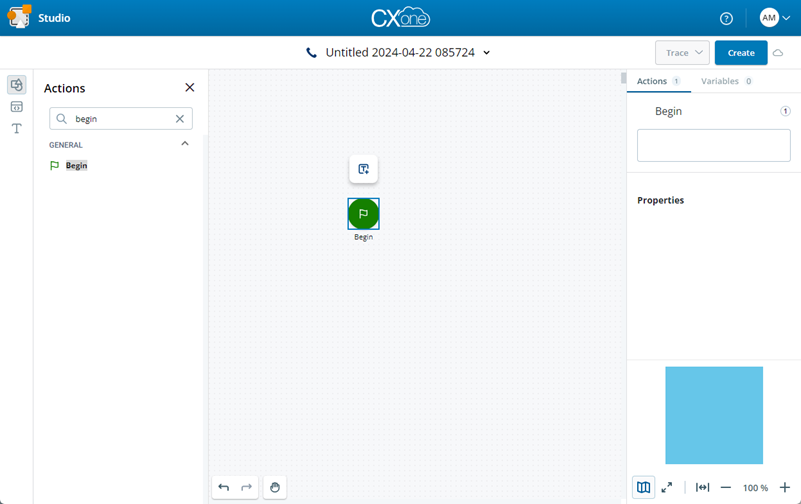Select the hand pan tool
Image resolution: width=801 pixels, height=504 pixels.
tap(275, 487)
